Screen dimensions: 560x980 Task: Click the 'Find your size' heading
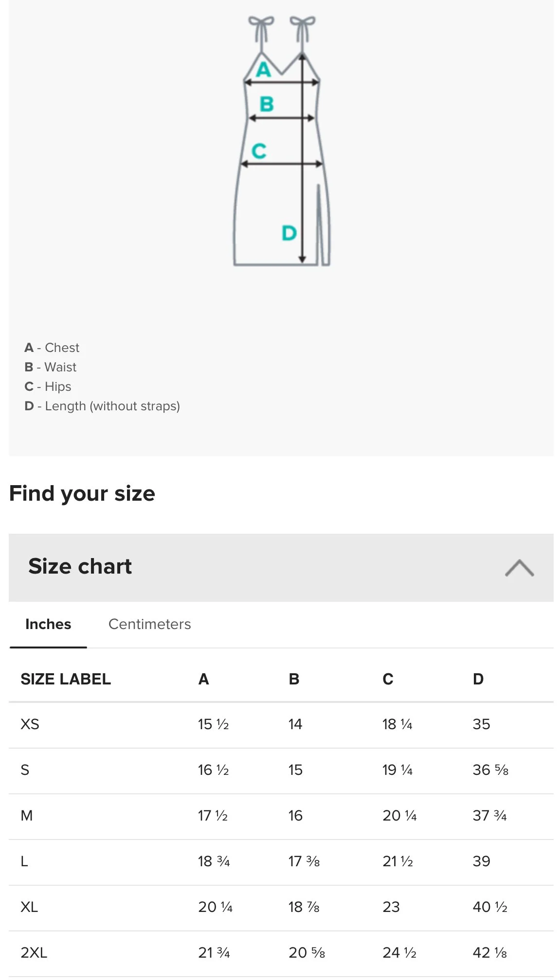(82, 493)
